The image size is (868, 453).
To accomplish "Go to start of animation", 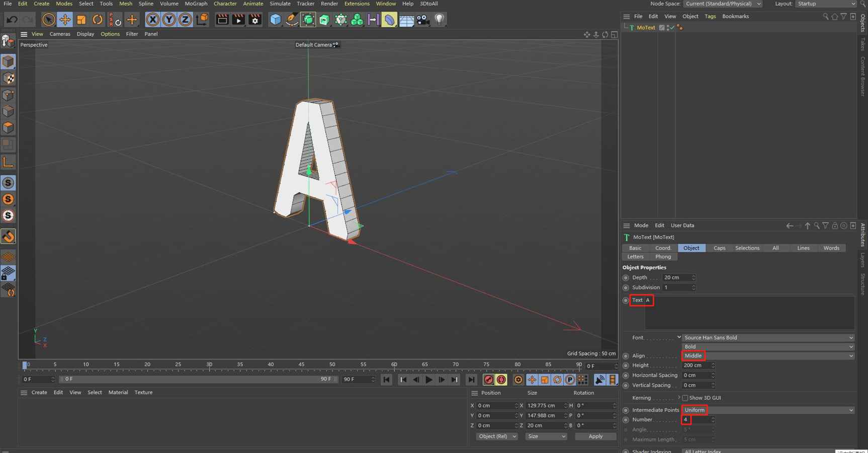I will (x=386, y=380).
